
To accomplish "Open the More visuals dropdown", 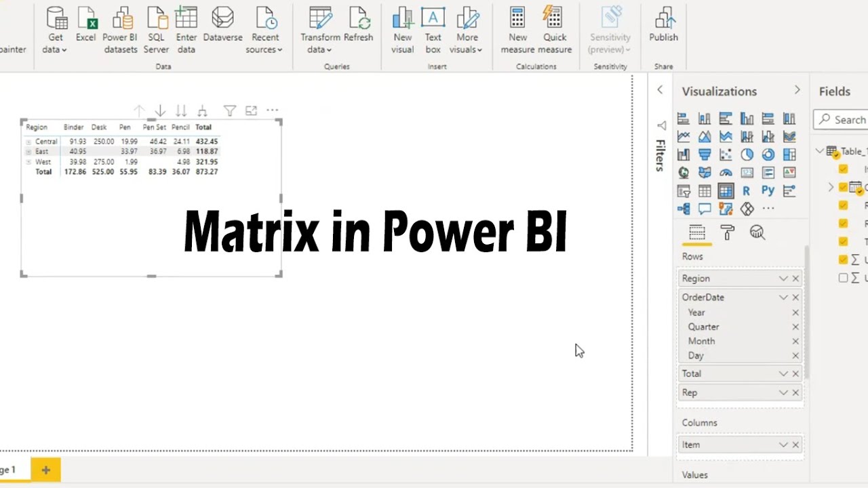I will point(466,30).
